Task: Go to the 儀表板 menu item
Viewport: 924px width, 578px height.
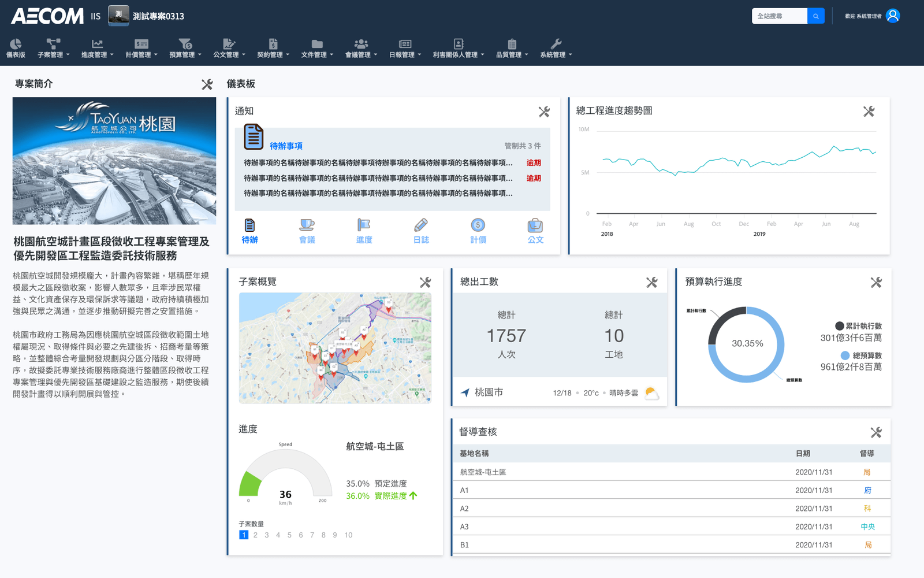Action: pos(16,49)
